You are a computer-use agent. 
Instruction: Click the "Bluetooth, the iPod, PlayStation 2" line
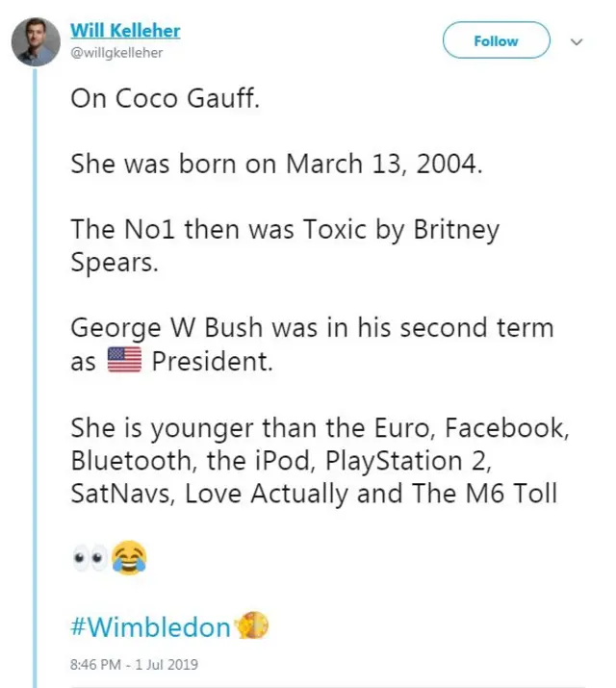(x=281, y=460)
